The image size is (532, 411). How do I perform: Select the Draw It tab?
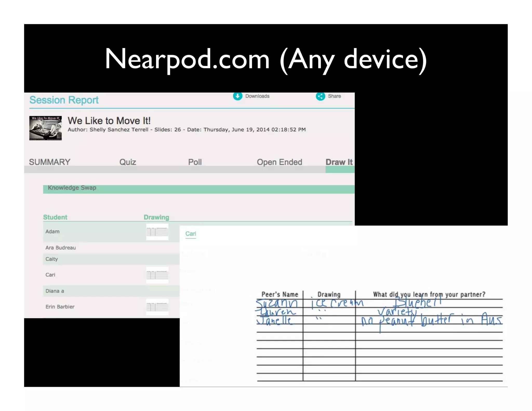tap(339, 162)
